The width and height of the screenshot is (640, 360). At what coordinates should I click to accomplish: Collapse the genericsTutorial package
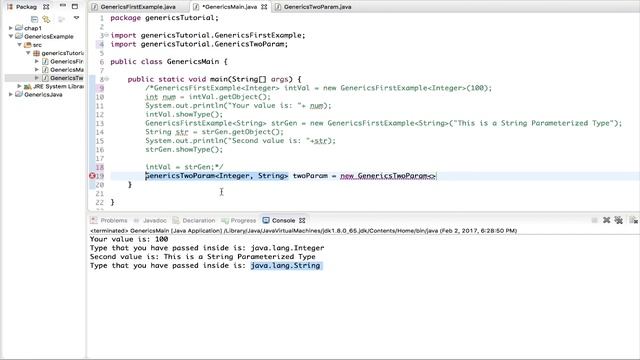(28, 53)
